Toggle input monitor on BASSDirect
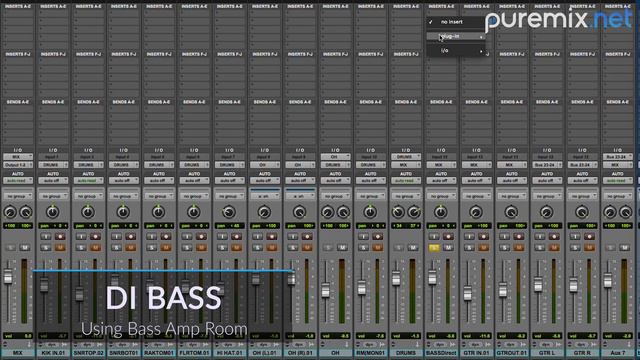This screenshot has height=360, width=640. [434, 236]
